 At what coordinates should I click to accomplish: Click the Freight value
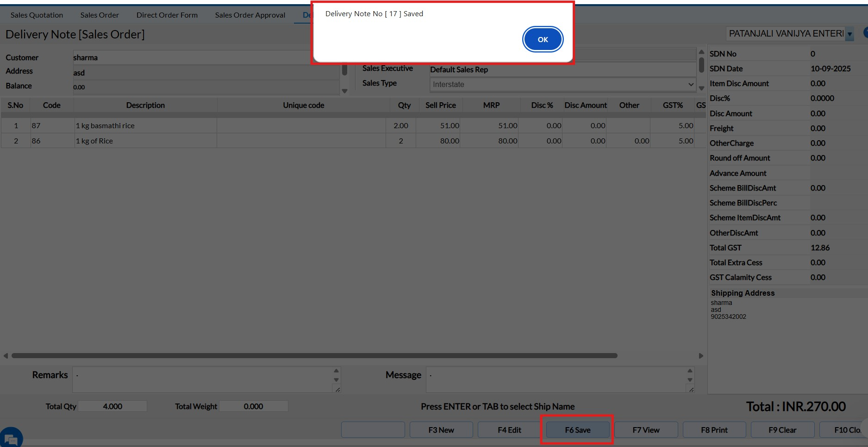click(x=818, y=128)
